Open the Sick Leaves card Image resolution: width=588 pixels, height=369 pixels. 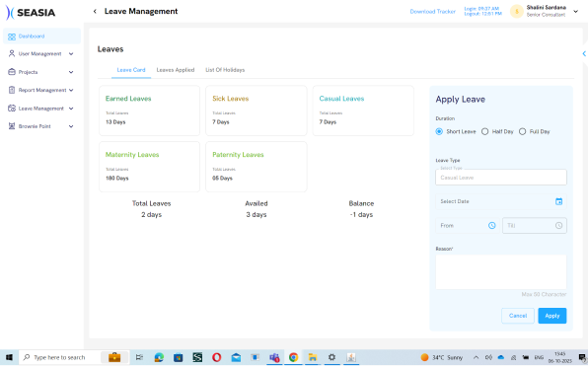pos(257,111)
